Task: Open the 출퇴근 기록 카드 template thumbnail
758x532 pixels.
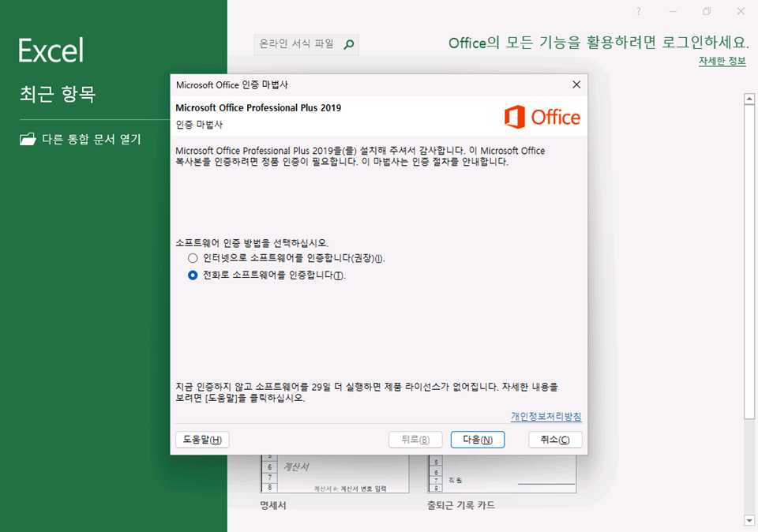Action: pos(502,474)
